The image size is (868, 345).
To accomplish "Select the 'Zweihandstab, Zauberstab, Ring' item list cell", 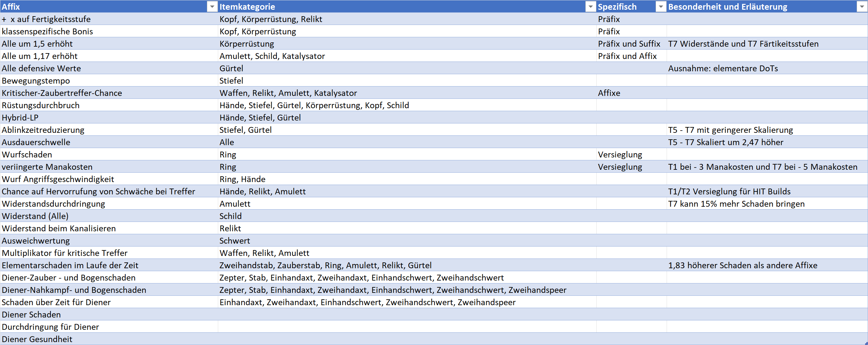I will pyautogui.click(x=407, y=265).
